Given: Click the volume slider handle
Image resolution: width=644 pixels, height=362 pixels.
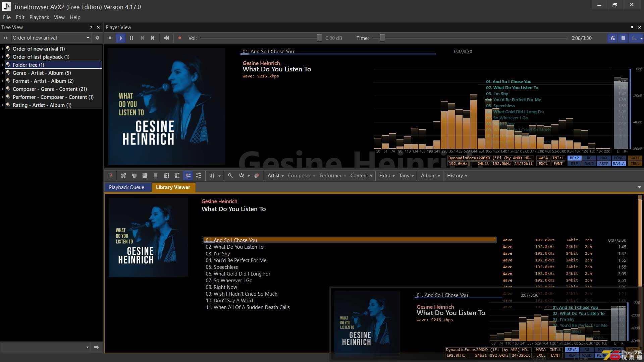Looking at the screenshot, I should point(319,38).
